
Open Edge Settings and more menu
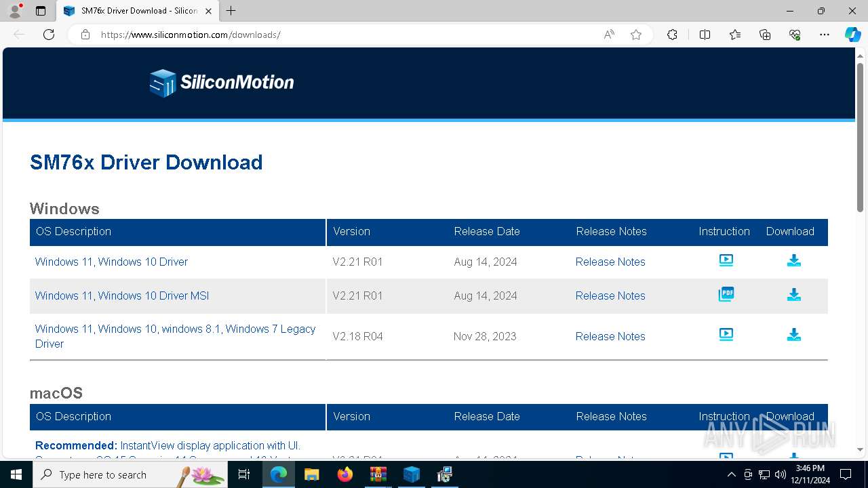(825, 35)
